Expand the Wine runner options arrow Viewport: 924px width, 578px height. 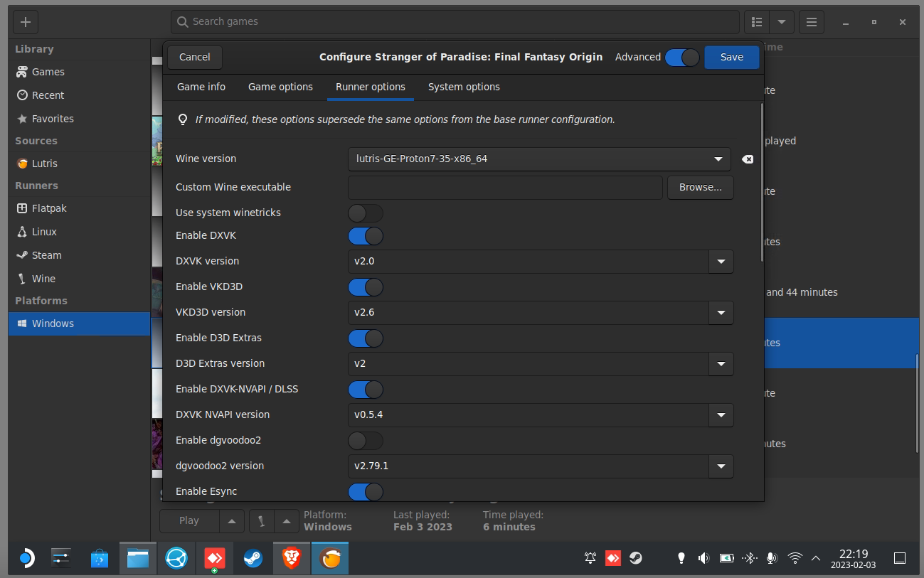(x=286, y=521)
